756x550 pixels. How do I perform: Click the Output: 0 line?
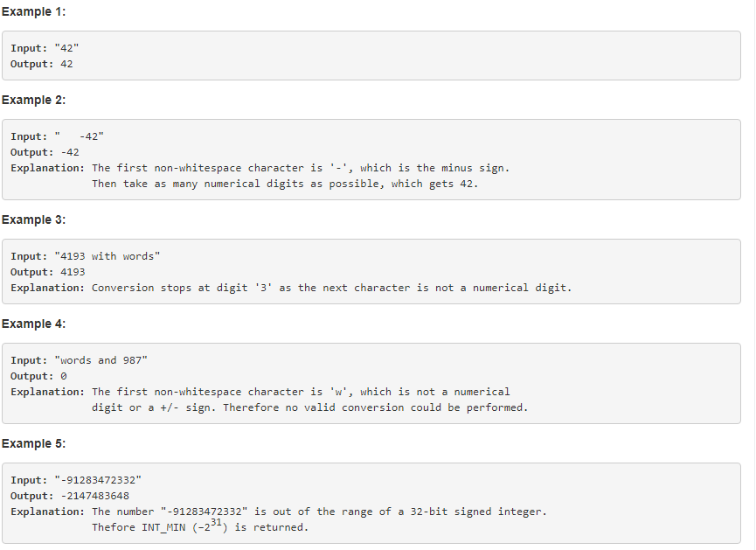(x=38, y=376)
